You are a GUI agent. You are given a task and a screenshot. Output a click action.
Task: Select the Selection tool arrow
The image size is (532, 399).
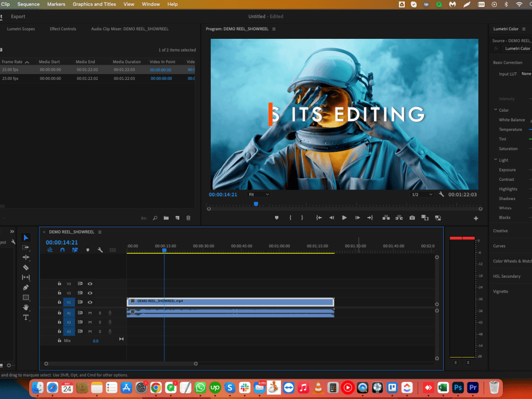click(26, 237)
